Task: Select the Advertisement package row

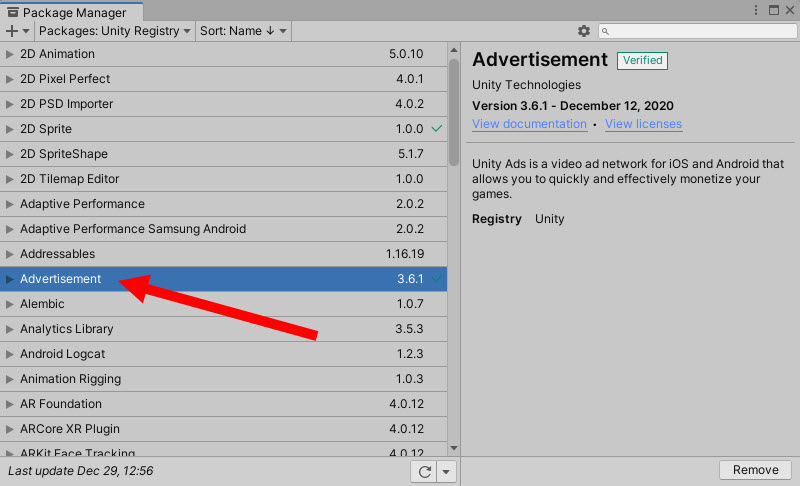Action: coord(223,279)
